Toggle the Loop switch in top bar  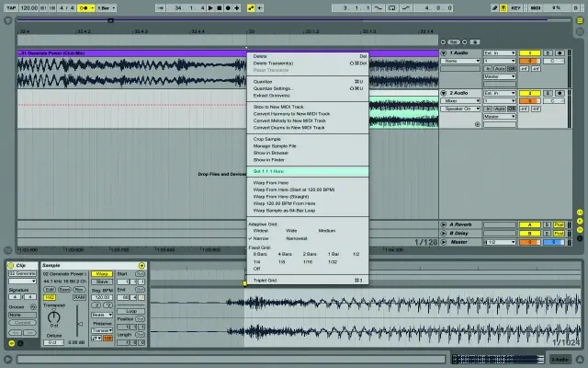[x=392, y=8]
